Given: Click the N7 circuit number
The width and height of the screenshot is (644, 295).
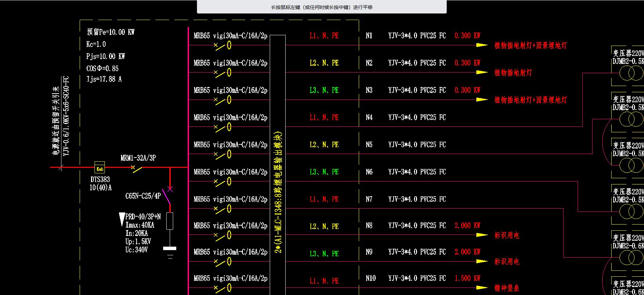Looking at the screenshot, I should 369,199.
